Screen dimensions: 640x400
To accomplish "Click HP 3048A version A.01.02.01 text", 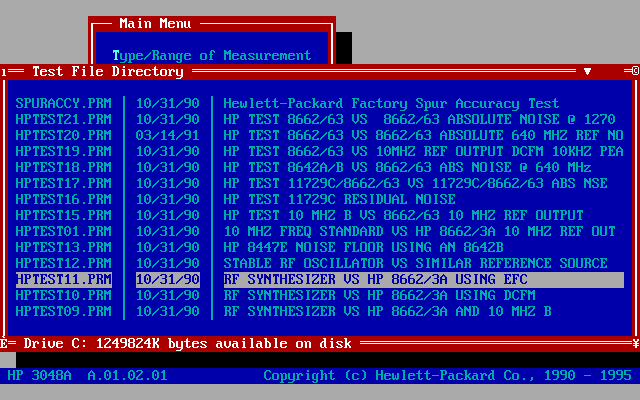I will pyautogui.click(x=87, y=376).
